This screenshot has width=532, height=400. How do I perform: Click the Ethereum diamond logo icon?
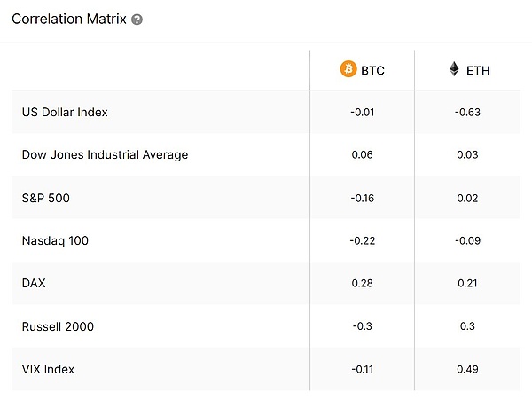(x=454, y=69)
